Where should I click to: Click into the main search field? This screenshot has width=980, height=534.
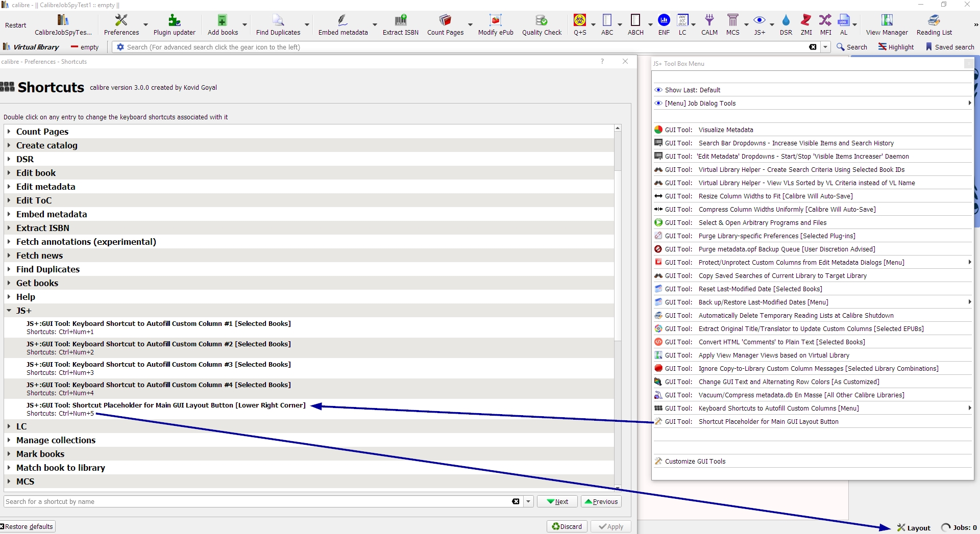point(465,47)
